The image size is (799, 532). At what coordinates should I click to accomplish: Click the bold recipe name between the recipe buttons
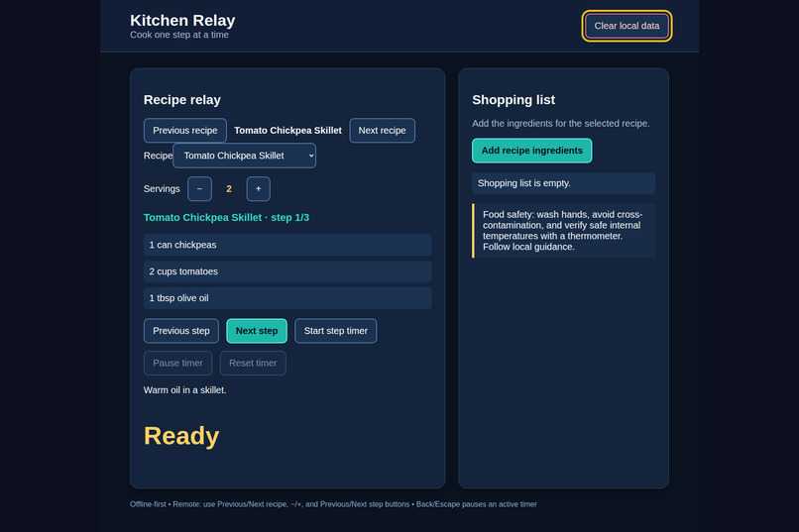pyautogui.click(x=287, y=131)
